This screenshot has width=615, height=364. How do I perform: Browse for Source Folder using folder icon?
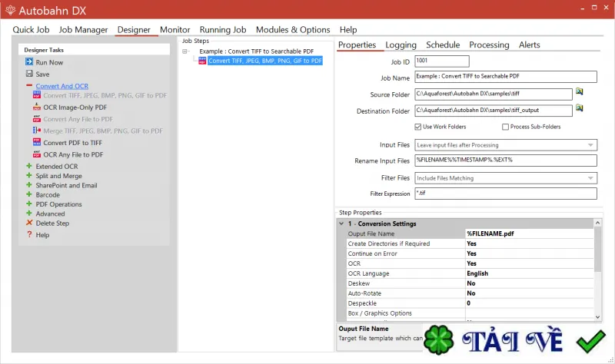click(580, 91)
